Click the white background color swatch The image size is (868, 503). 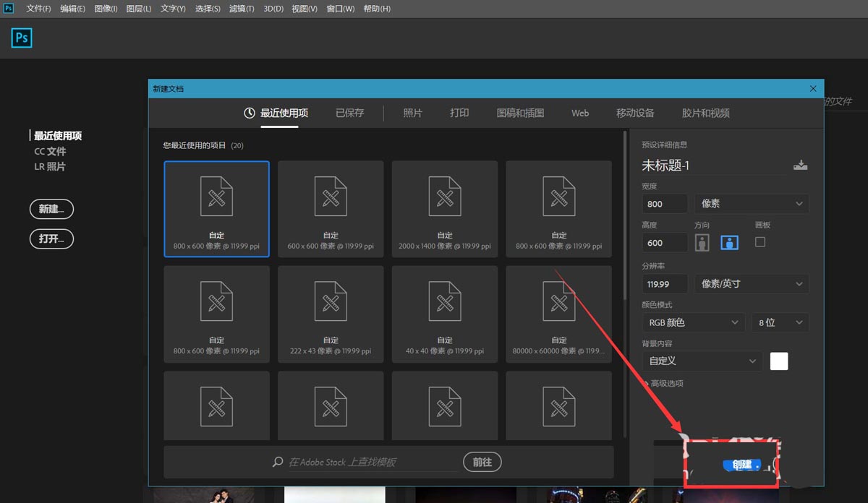[x=779, y=361]
